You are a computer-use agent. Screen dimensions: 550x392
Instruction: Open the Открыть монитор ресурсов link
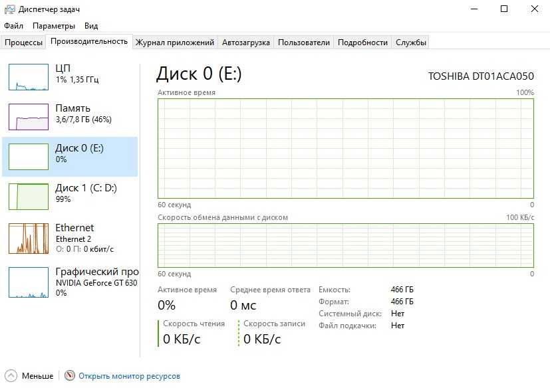click(x=129, y=376)
